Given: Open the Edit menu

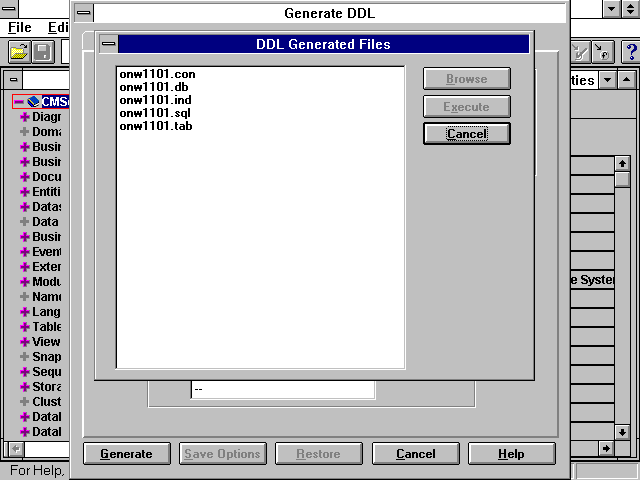Looking at the screenshot, I should 58,27.
